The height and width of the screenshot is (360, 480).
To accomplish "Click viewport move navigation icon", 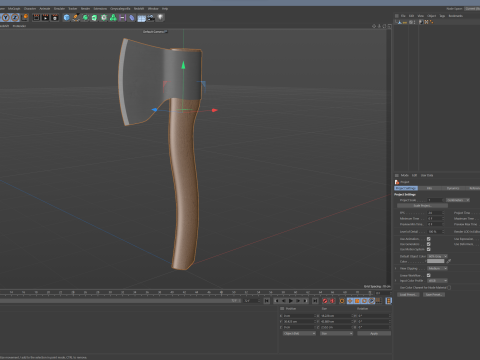I will click(374, 26).
